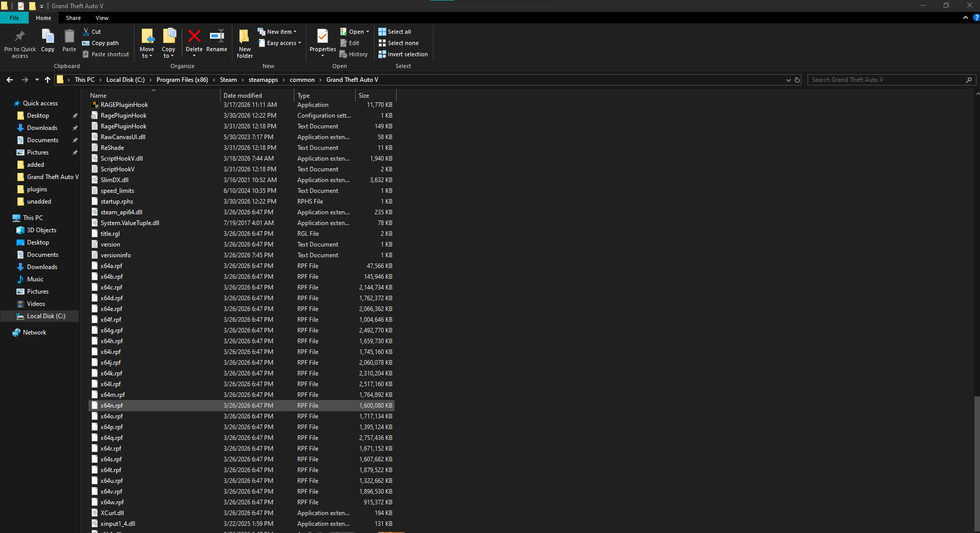Click Select none in the ribbon
This screenshot has width=980, height=533.
point(398,43)
